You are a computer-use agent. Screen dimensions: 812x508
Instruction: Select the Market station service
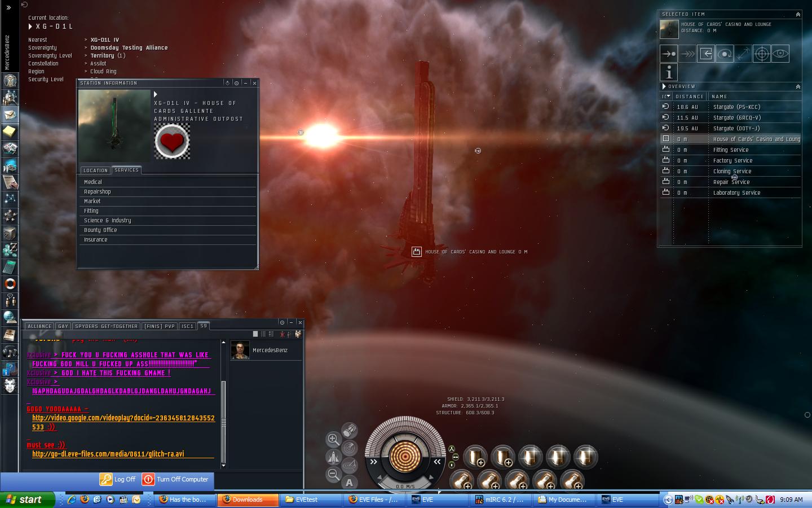[x=167, y=201]
